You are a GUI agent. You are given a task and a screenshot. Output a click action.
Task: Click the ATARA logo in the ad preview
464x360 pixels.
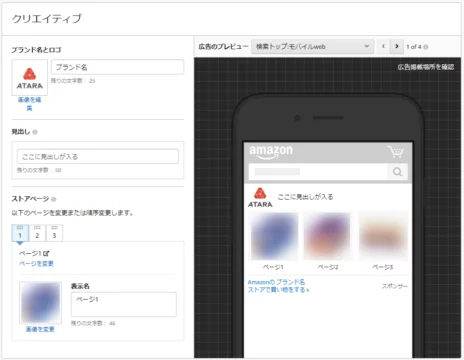point(260,197)
